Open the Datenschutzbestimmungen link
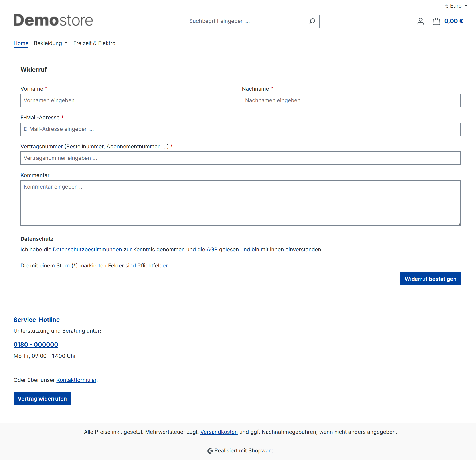 point(87,250)
